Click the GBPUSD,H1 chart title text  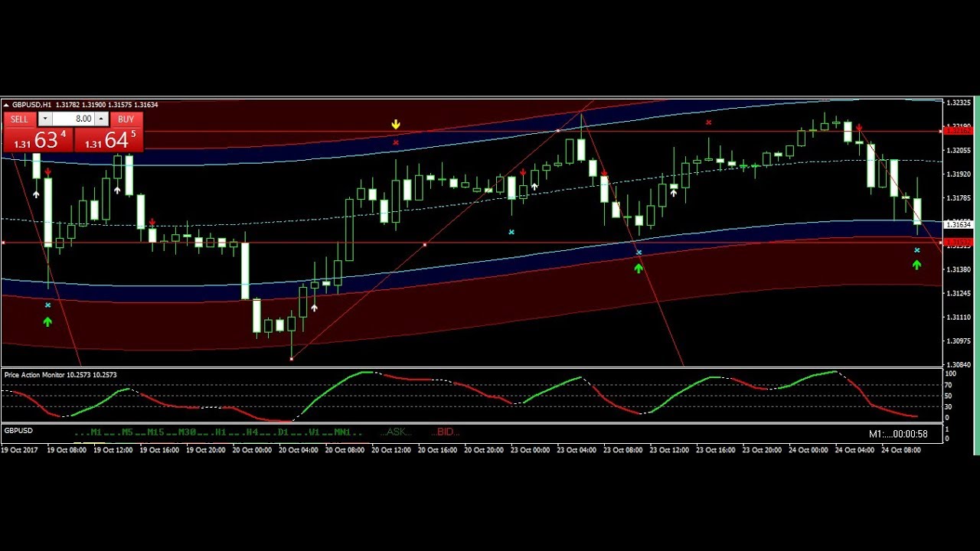click(x=31, y=105)
